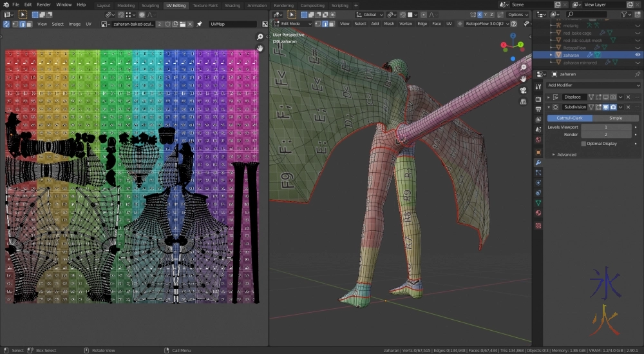This screenshot has width=644, height=354.
Task: Click the Levels Viewport value field
Action: 605,127
